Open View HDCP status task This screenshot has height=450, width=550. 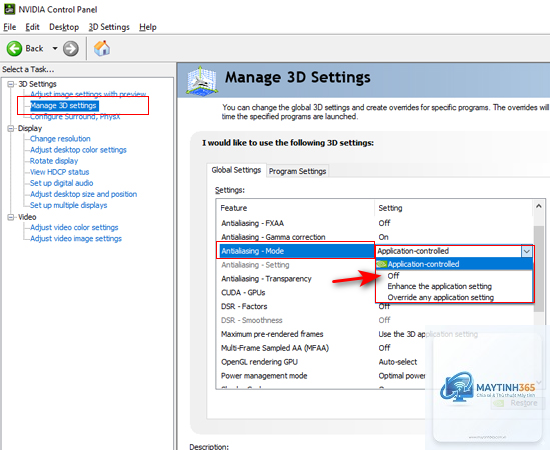point(60,172)
